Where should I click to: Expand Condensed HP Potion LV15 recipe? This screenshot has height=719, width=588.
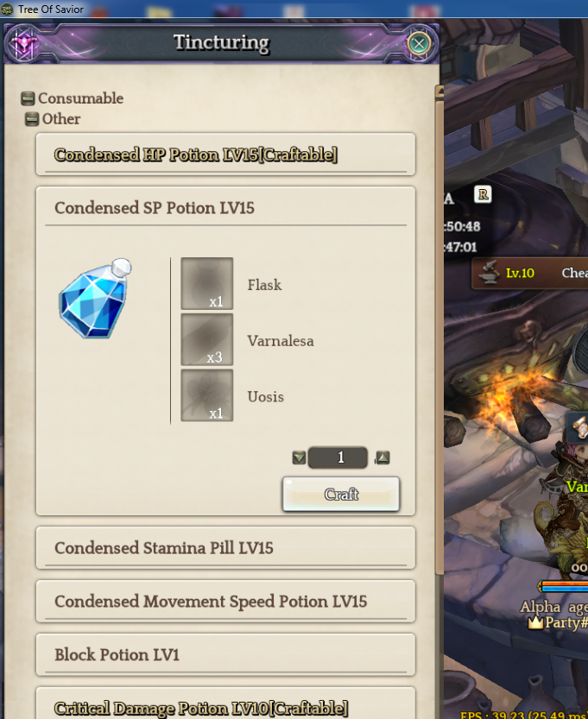pyautogui.click(x=225, y=155)
